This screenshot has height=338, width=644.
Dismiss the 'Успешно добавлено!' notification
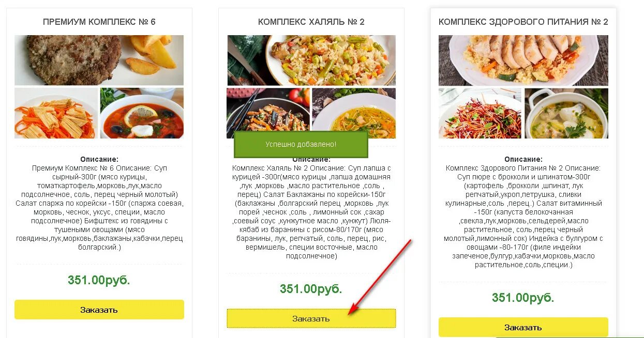pos(301,145)
